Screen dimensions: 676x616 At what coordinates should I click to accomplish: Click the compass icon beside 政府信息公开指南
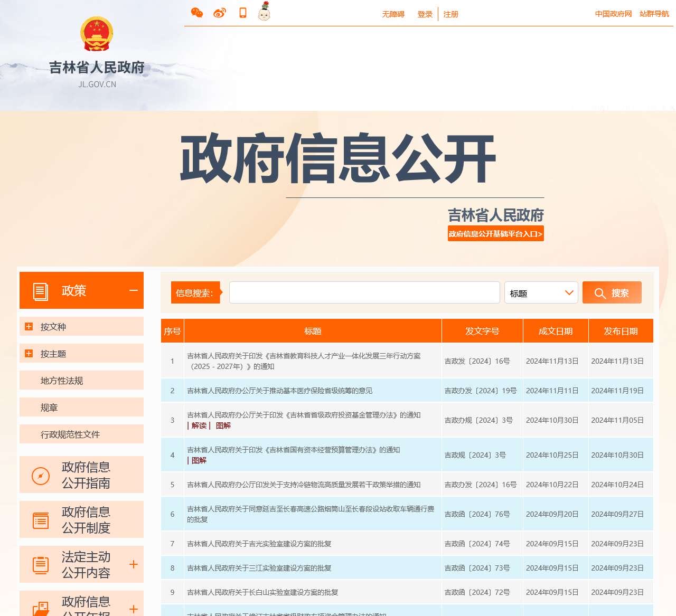pos(40,475)
